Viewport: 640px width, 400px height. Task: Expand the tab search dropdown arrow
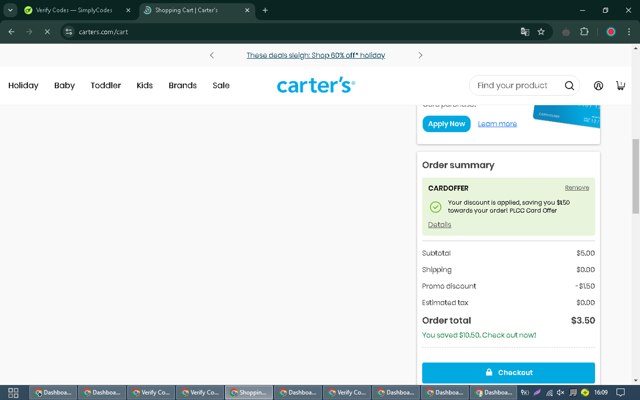[x=10, y=10]
